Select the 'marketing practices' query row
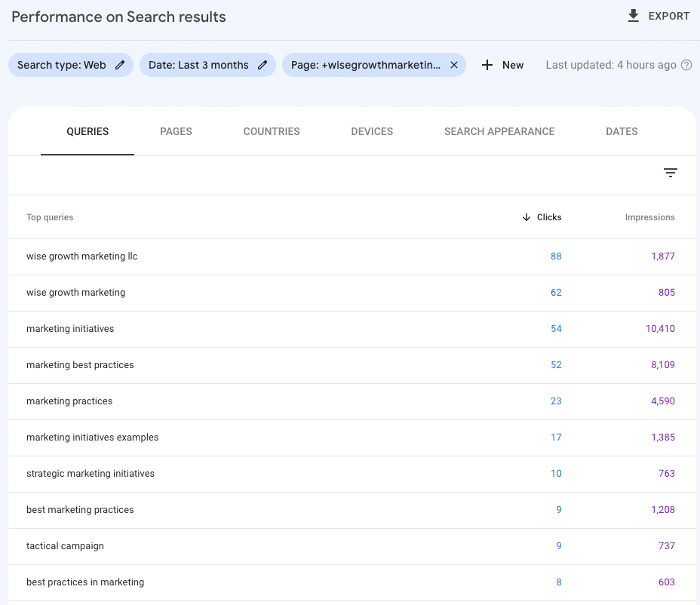 [352, 401]
